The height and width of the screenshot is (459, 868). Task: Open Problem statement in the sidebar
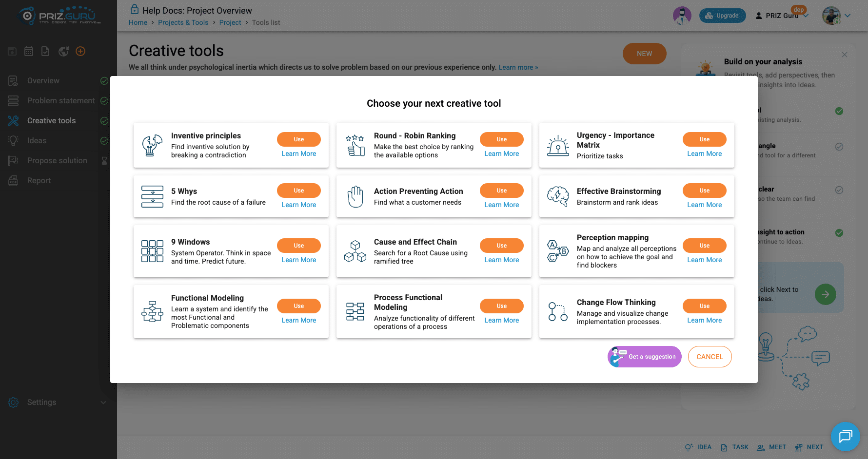58,101
